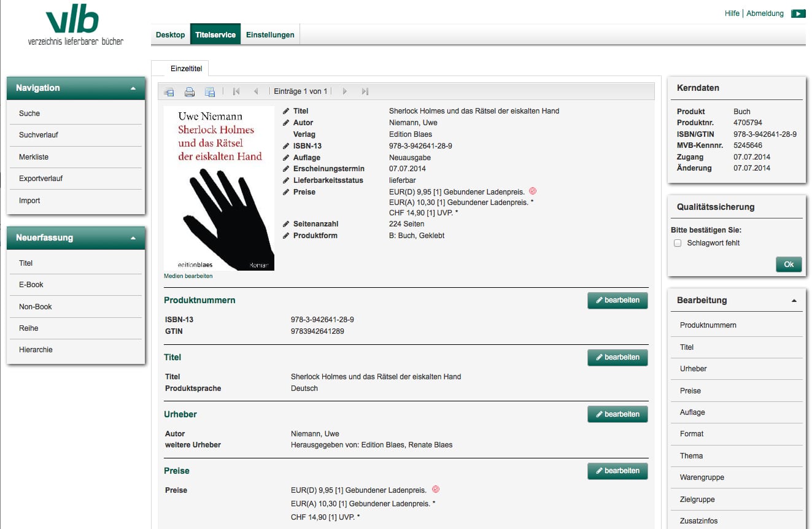Collapse the Bearbeitung panel
Image resolution: width=812 pixels, height=529 pixels.
[x=794, y=301]
